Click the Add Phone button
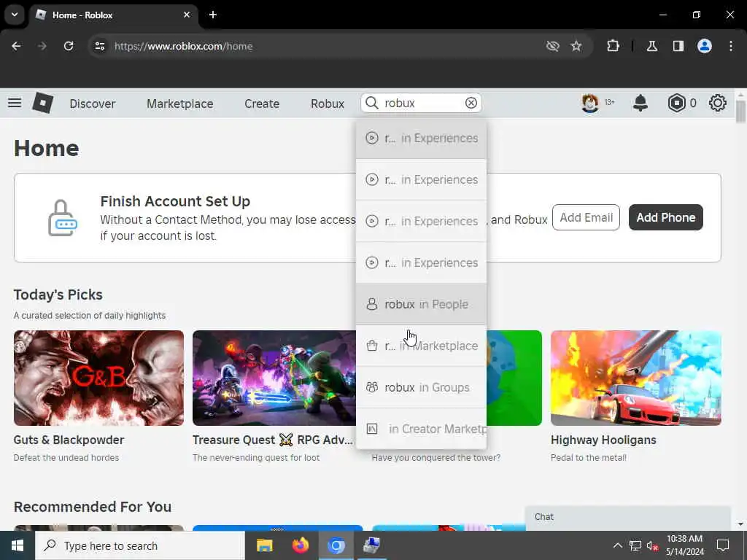Image resolution: width=747 pixels, height=560 pixels. [x=665, y=217]
